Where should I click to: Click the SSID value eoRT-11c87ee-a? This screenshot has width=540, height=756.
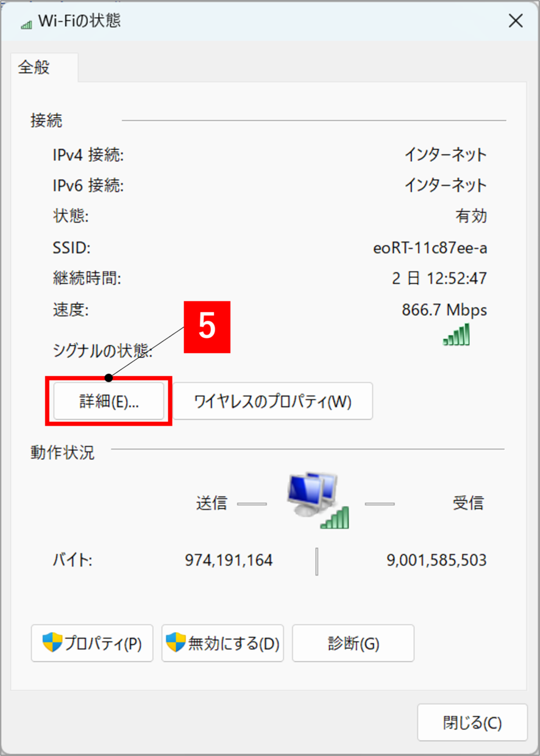point(430,248)
